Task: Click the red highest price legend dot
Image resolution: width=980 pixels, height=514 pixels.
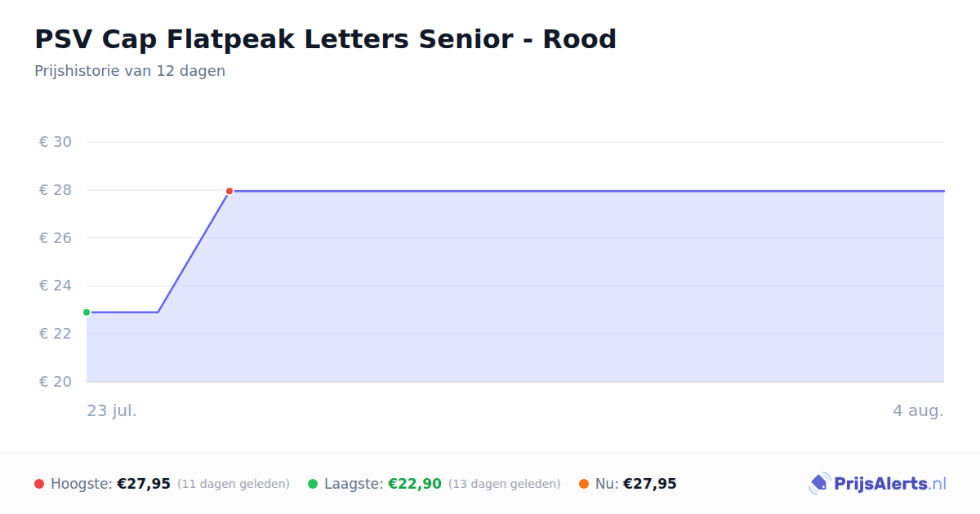Action: tap(39, 484)
